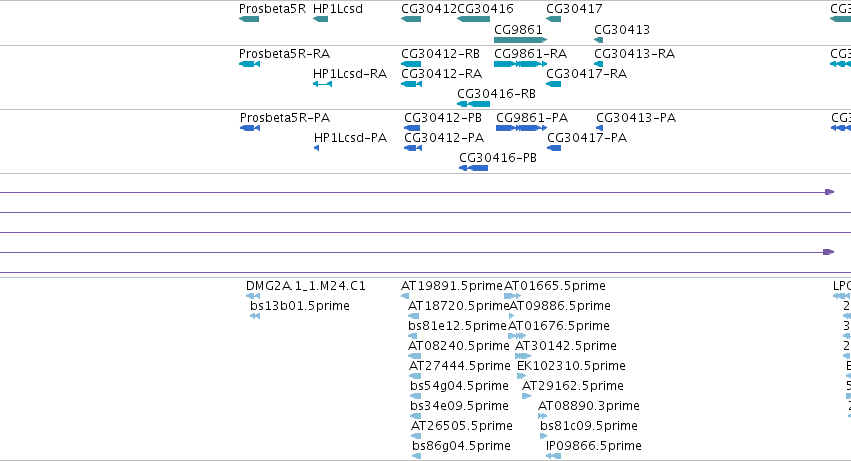Click the bs34e09.5prime EST label
The width and height of the screenshot is (851, 461).
click(459, 407)
